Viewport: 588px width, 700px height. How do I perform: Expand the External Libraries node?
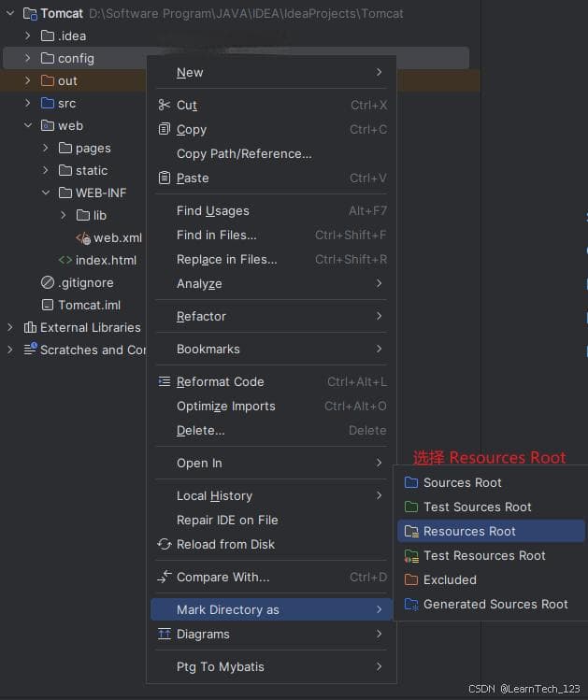[10, 327]
